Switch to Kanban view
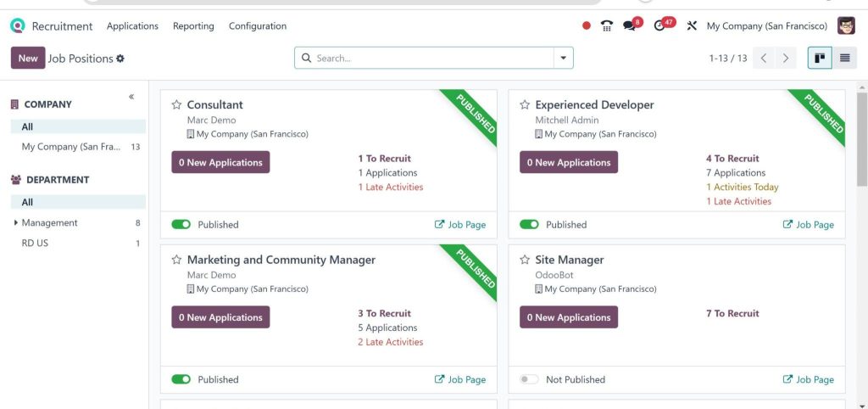Viewport: 868px width, 409px height. [820, 58]
